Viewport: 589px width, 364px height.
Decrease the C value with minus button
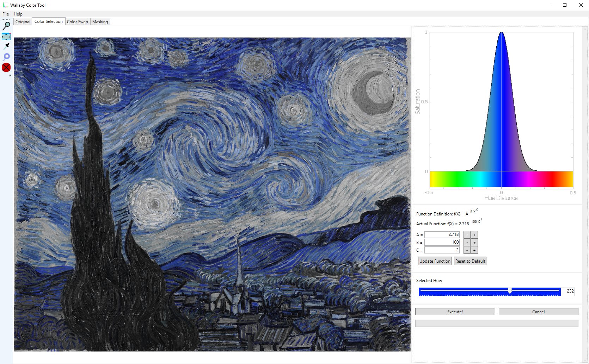tap(467, 250)
